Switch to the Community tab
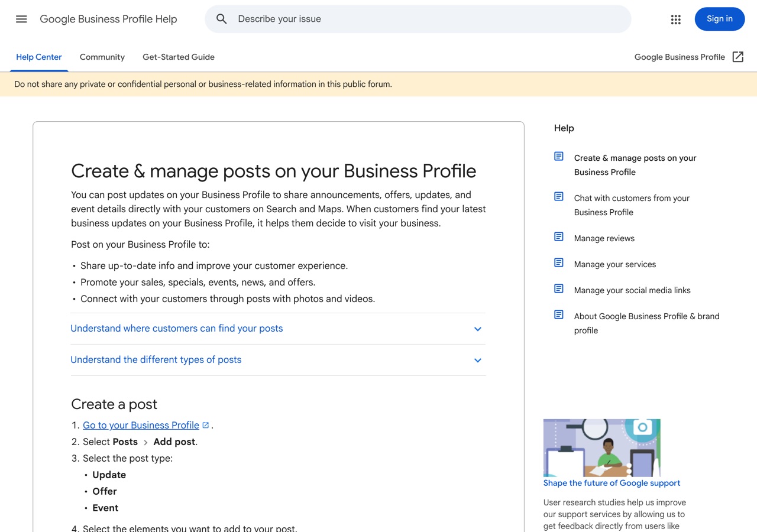 pos(102,57)
